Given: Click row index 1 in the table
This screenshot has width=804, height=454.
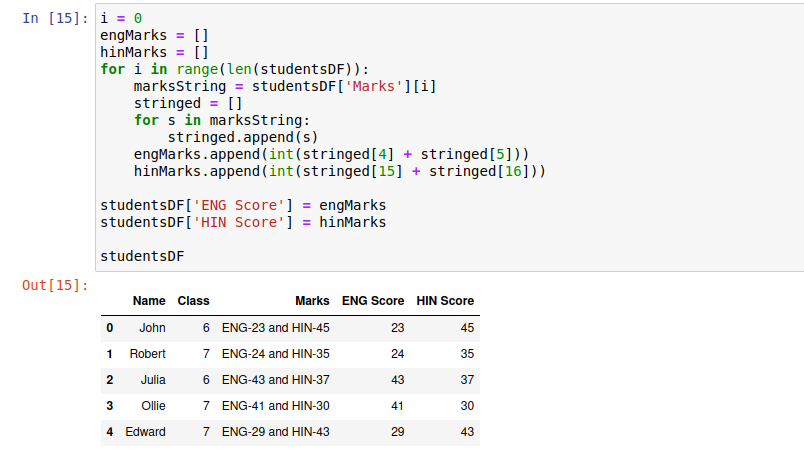Looking at the screenshot, I should 109,354.
